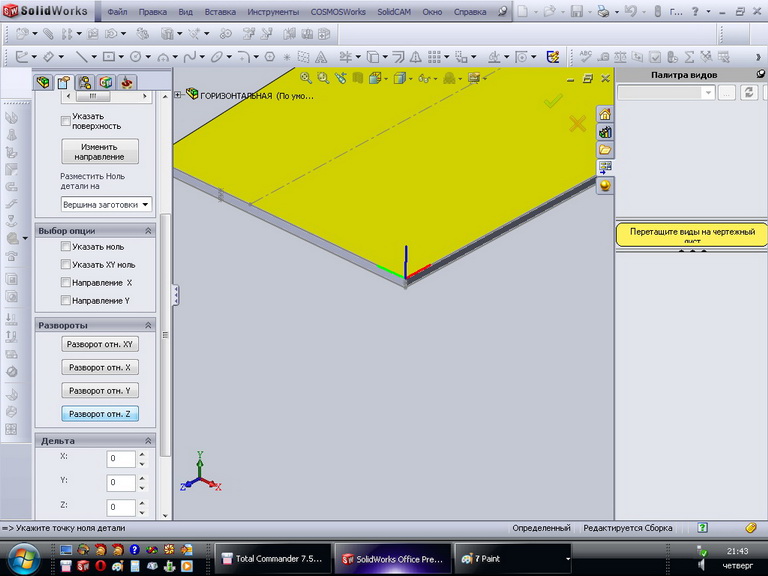Screen dimensions: 768x576
Task: Cancel with the orange X in viewport
Action: pos(577,123)
